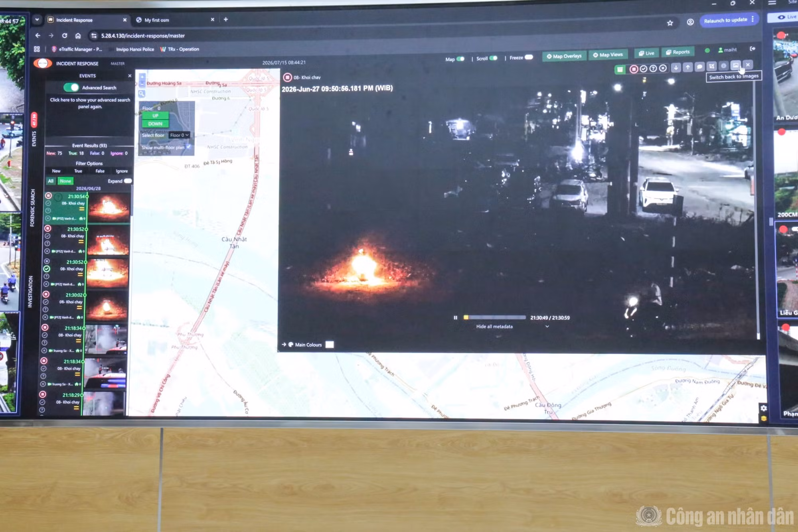Close the Events panel
The height and width of the screenshot is (532, 798).
[130, 75]
